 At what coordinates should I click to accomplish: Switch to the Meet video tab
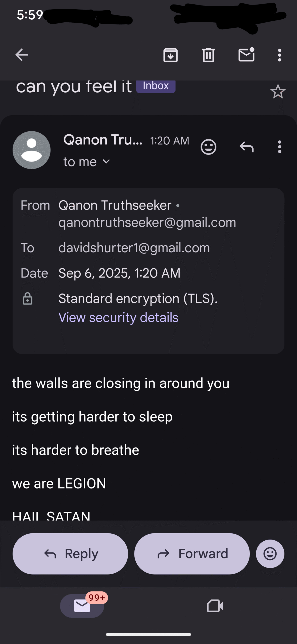(x=215, y=606)
